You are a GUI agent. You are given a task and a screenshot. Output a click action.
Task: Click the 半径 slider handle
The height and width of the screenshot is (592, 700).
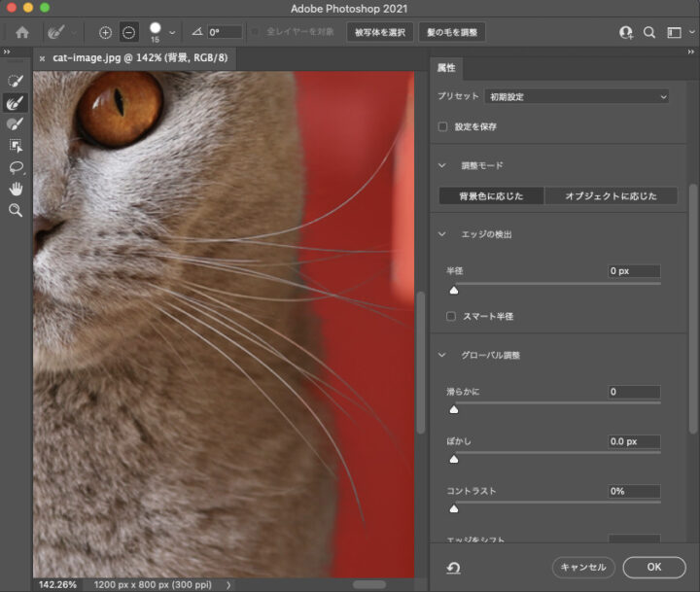(x=454, y=291)
